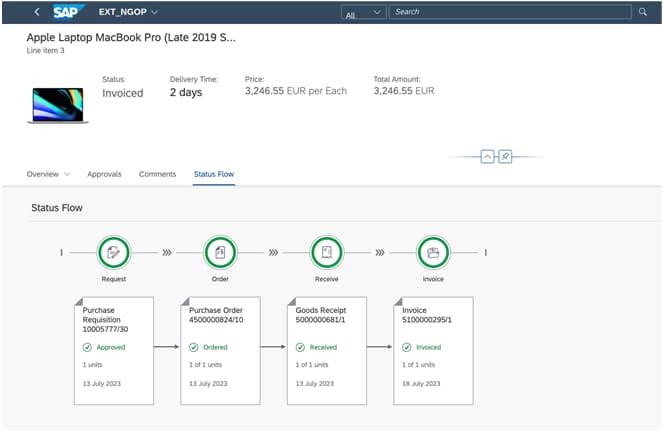The height and width of the screenshot is (433, 663).
Task: Click the chevrons between Receive and Invoice
Action: [380, 252]
